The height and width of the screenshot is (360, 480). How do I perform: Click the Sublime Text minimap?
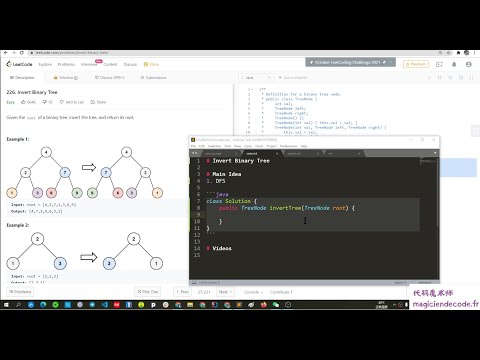pyautogui.click(x=428, y=162)
